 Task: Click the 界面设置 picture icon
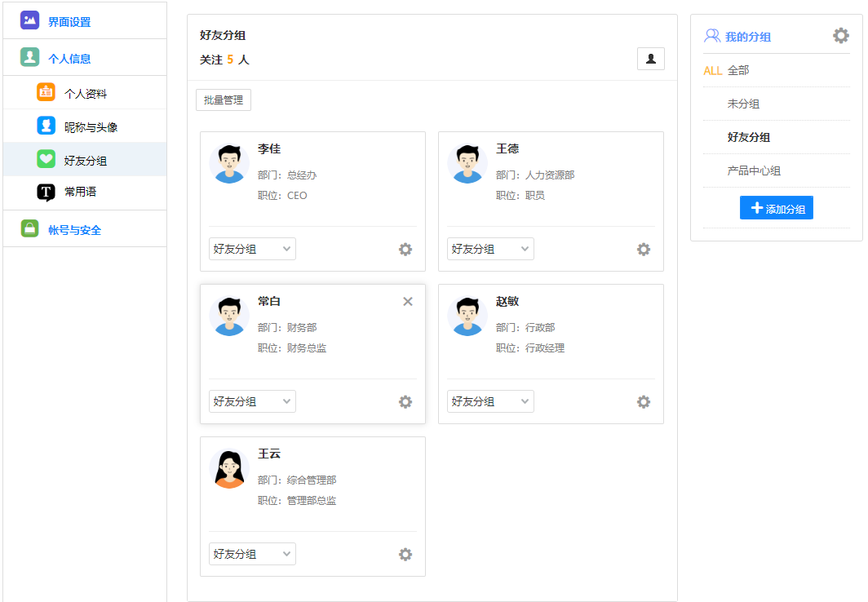pyautogui.click(x=30, y=20)
